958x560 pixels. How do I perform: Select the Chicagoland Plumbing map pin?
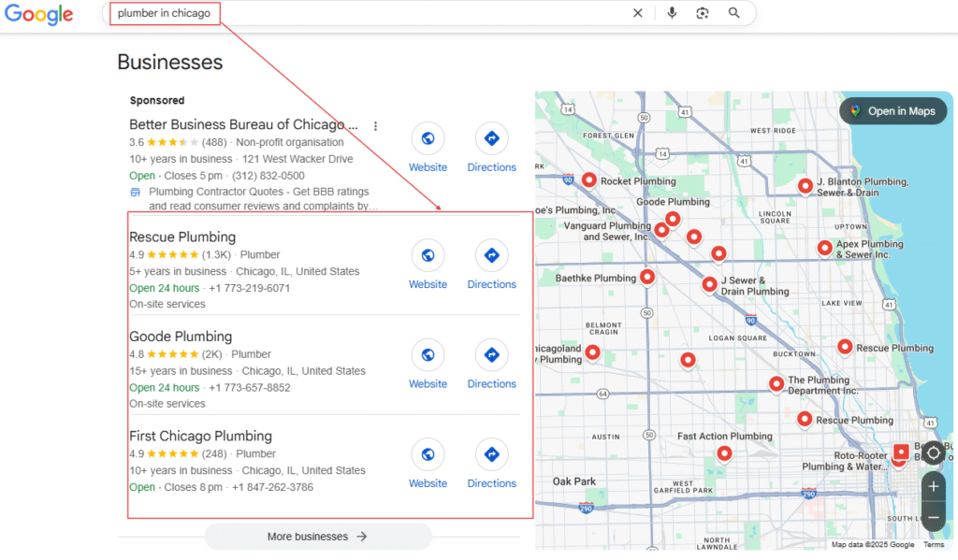592,352
